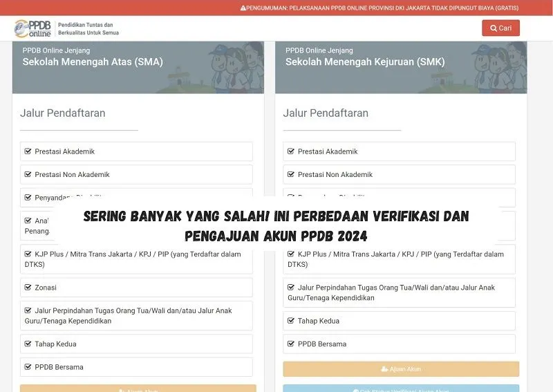This screenshot has height=392, width=553.
Task: Click SMA Penyandang Disabilitas check icon
Action: coord(28,197)
